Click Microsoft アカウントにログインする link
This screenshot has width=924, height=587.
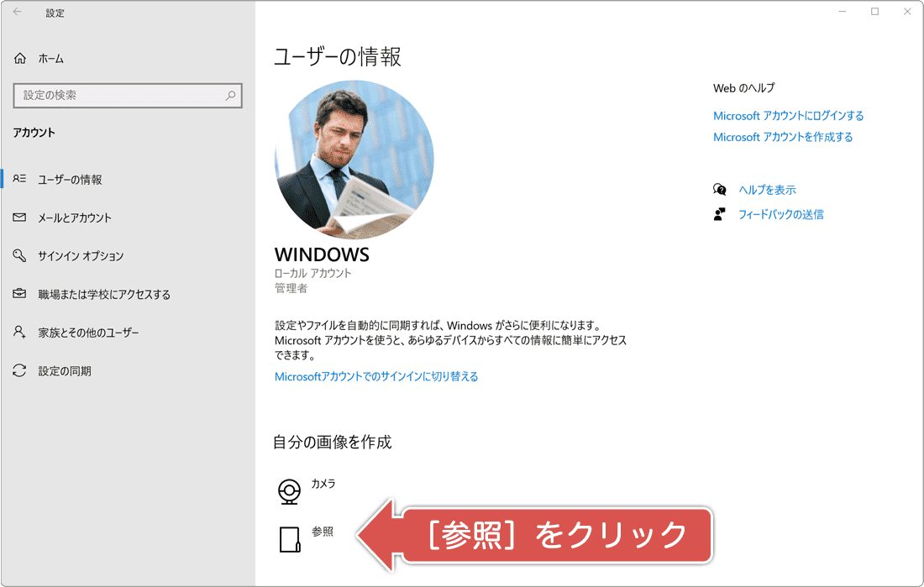coord(788,116)
